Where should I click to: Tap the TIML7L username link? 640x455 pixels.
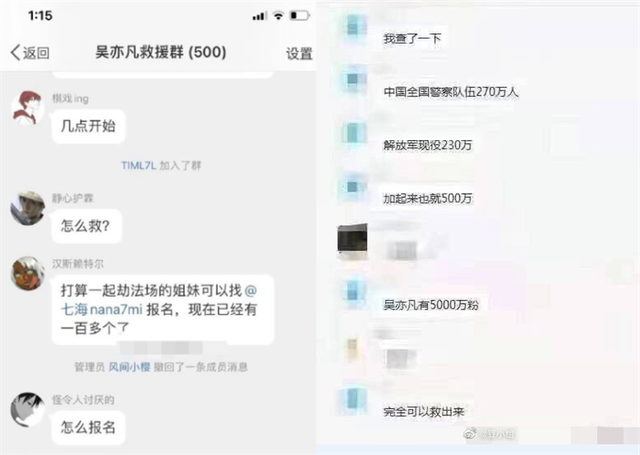pyautogui.click(x=139, y=165)
